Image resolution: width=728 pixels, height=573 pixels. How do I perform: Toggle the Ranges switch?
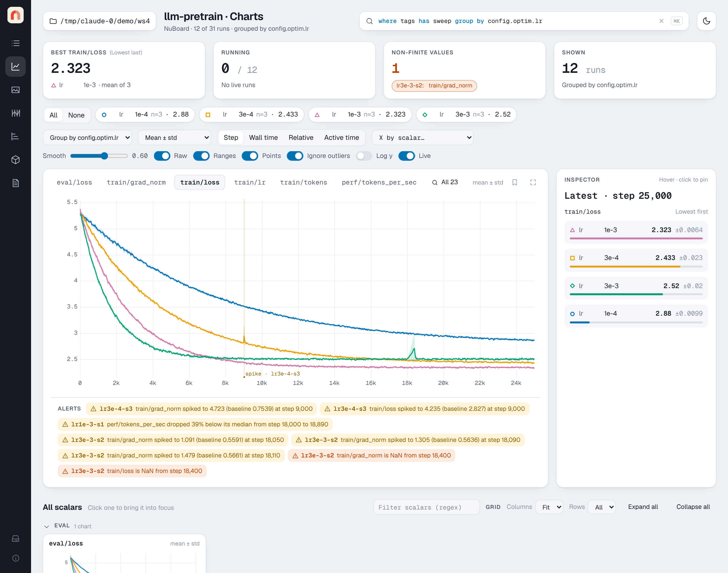(x=201, y=156)
